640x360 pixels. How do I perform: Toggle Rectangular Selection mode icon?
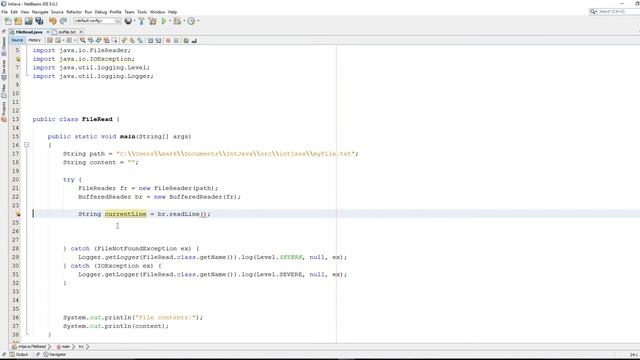pyautogui.click(x=114, y=40)
